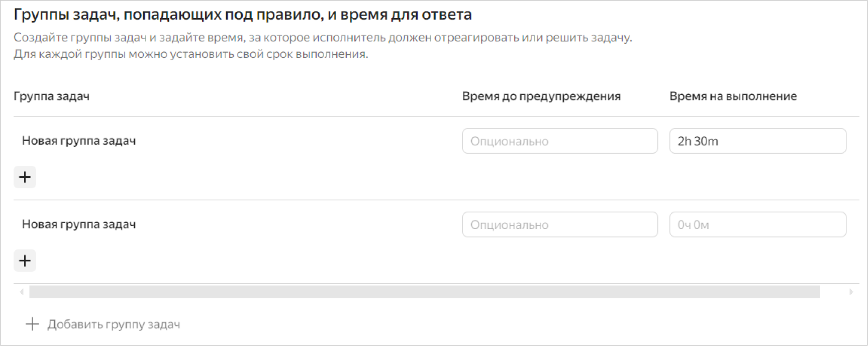Focus the first group's Опционально warning field

[x=559, y=141]
